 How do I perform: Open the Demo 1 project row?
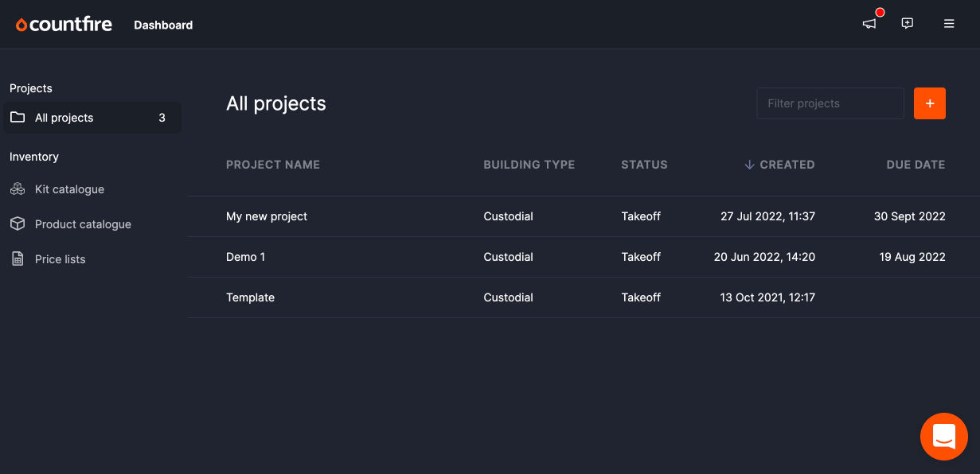click(246, 257)
